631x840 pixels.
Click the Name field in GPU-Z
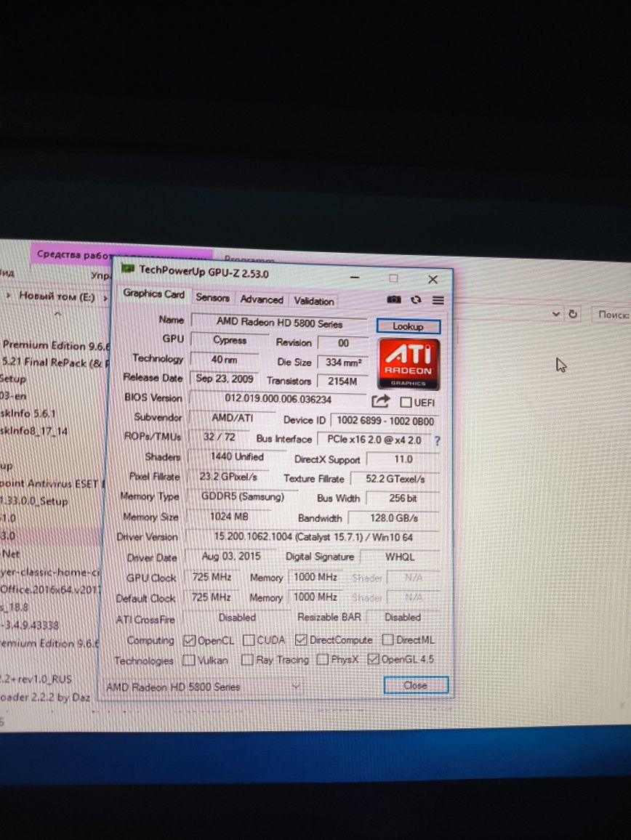point(278,323)
